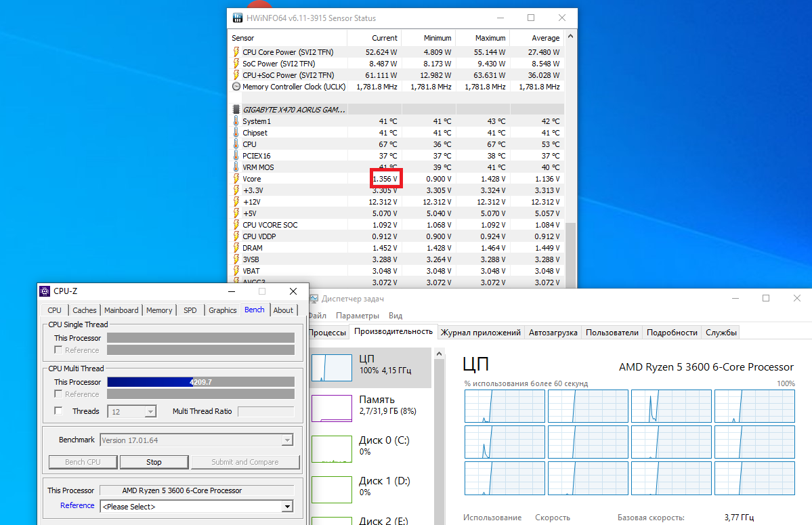Switch to Подробности tab in Task Manager
This screenshot has height=525, width=812.
pyautogui.click(x=672, y=333)
